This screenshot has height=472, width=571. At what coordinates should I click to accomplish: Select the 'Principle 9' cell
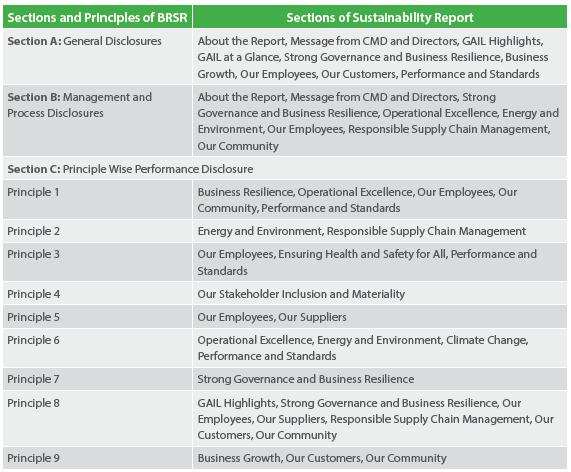97,458
